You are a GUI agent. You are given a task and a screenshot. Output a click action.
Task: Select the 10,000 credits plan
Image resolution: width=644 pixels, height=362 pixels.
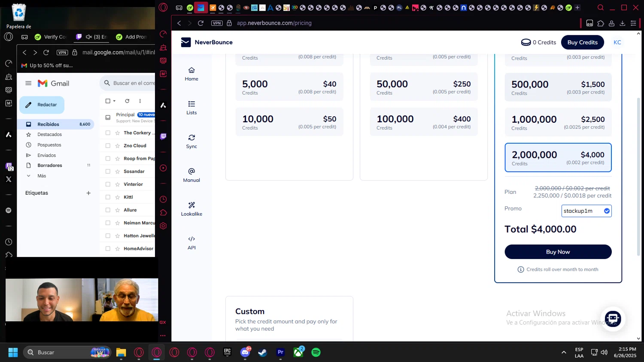pos(289,122)
